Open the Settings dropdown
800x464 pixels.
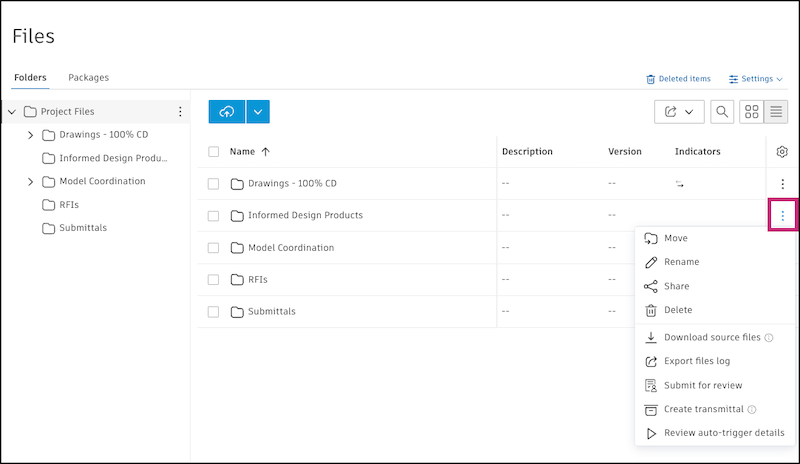(756, 79)
